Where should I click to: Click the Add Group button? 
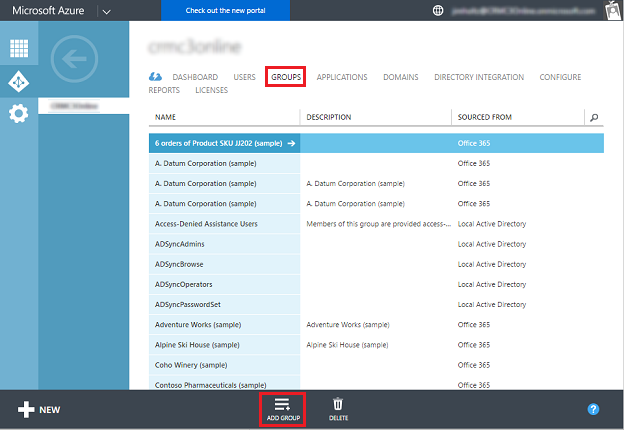pos(282,408)
